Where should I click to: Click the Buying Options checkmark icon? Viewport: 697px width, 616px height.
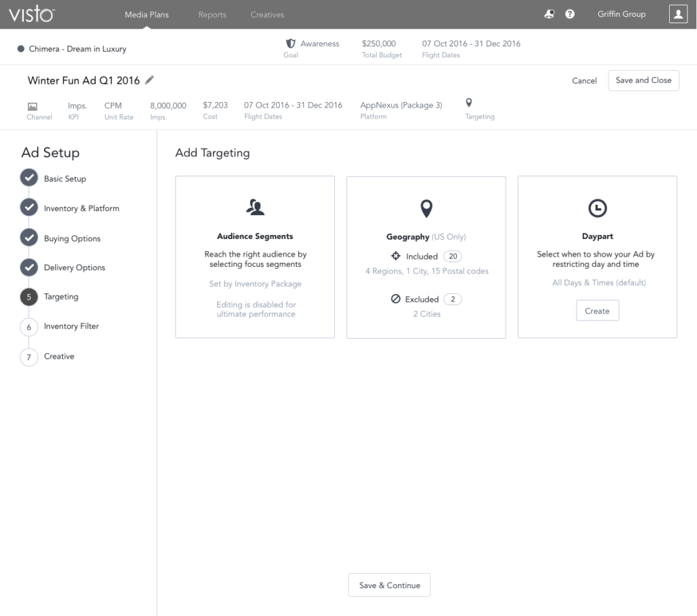tap(29, 238)
